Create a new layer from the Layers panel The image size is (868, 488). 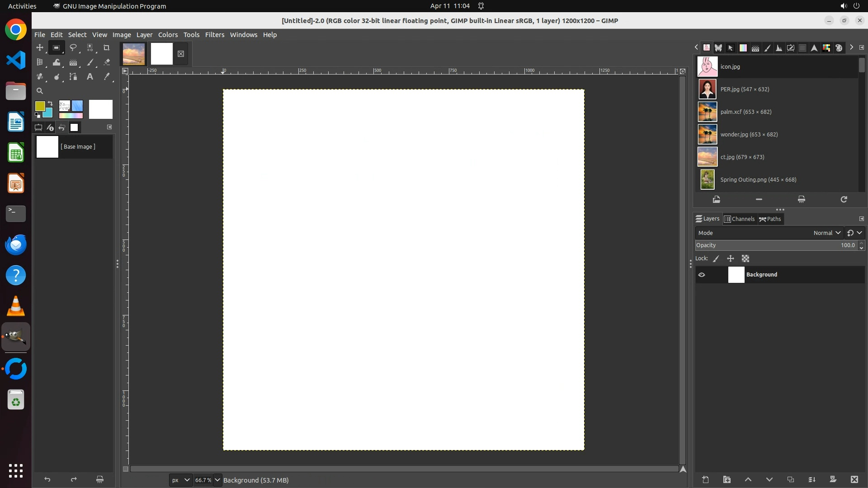pos(705,480)
